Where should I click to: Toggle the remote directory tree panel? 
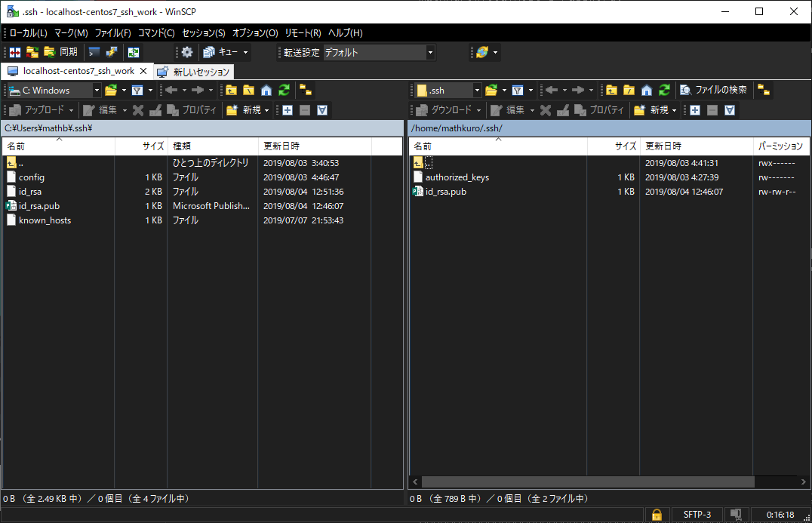(763, 91)
